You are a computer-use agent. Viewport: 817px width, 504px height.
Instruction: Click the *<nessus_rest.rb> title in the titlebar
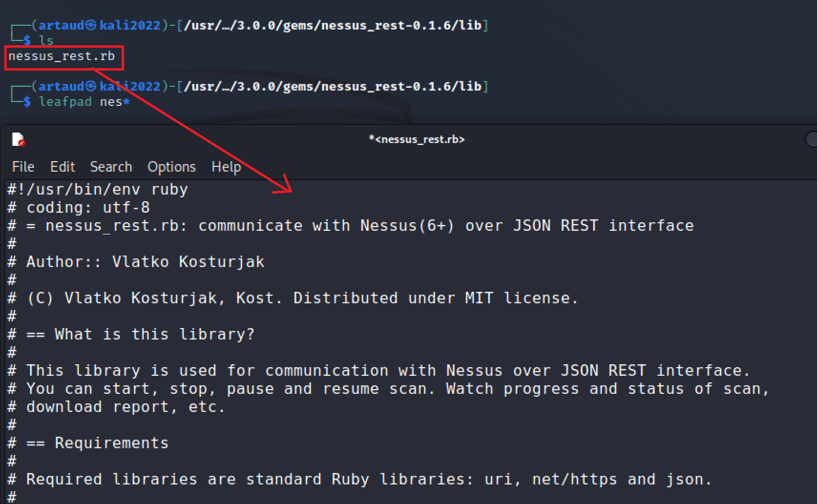[417, 139]
